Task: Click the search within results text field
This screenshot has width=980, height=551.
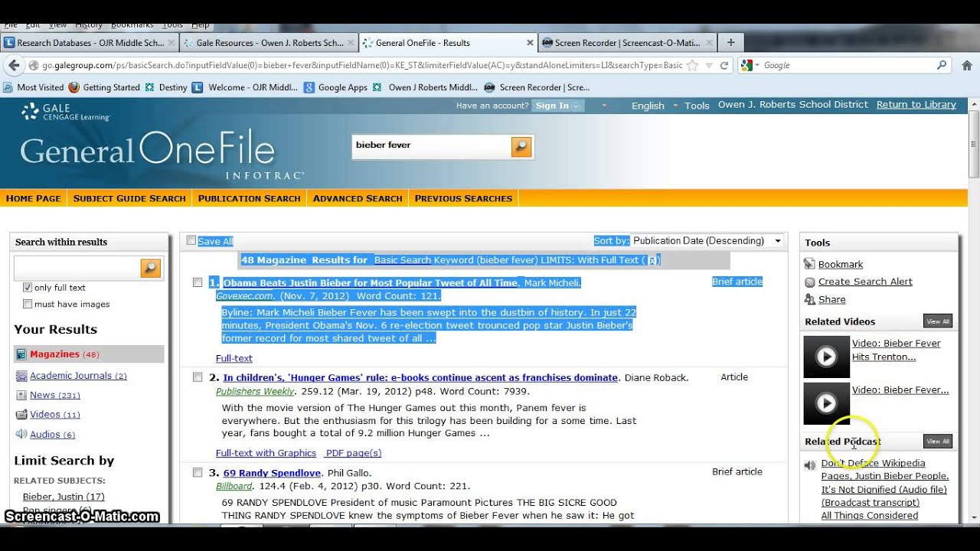Action: tap(77, 268)
